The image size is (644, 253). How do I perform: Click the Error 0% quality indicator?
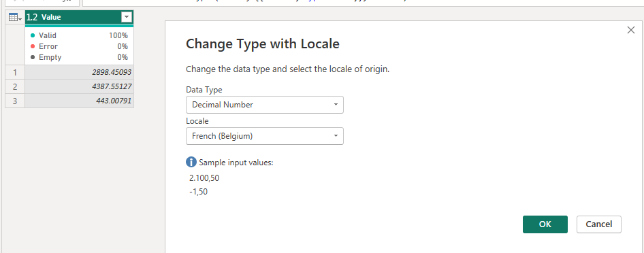click(x=79, y=46)
